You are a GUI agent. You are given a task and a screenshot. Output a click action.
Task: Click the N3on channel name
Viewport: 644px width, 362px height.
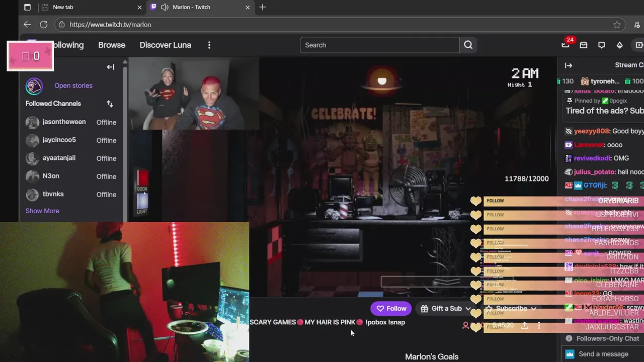pyautogui.click(x=51, y=176)
